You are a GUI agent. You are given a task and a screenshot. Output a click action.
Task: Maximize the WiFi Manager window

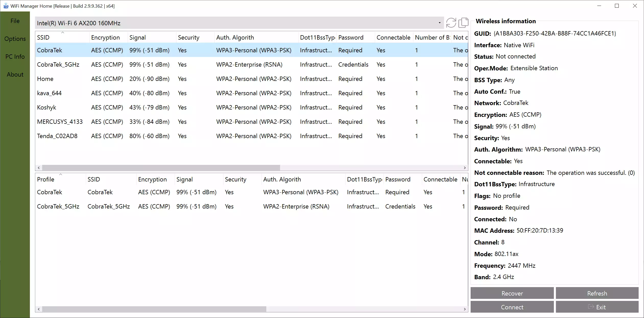click(617, 6)
